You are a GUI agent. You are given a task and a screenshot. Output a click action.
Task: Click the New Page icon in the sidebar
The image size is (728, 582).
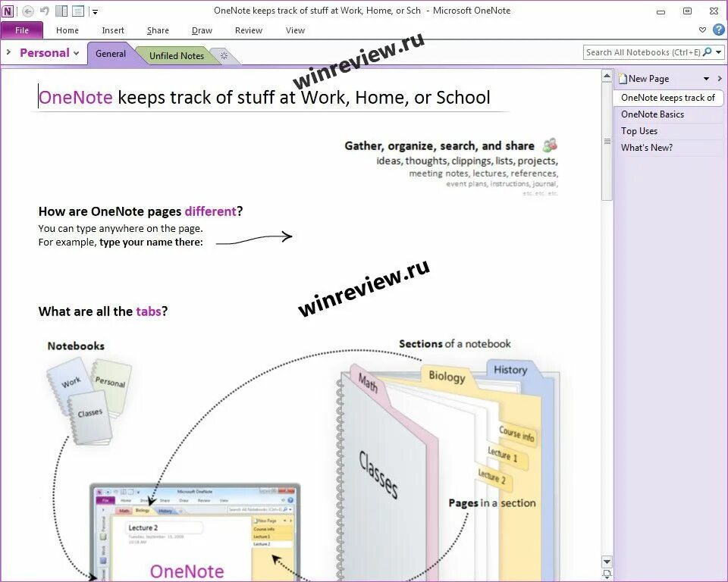(623, 78)
